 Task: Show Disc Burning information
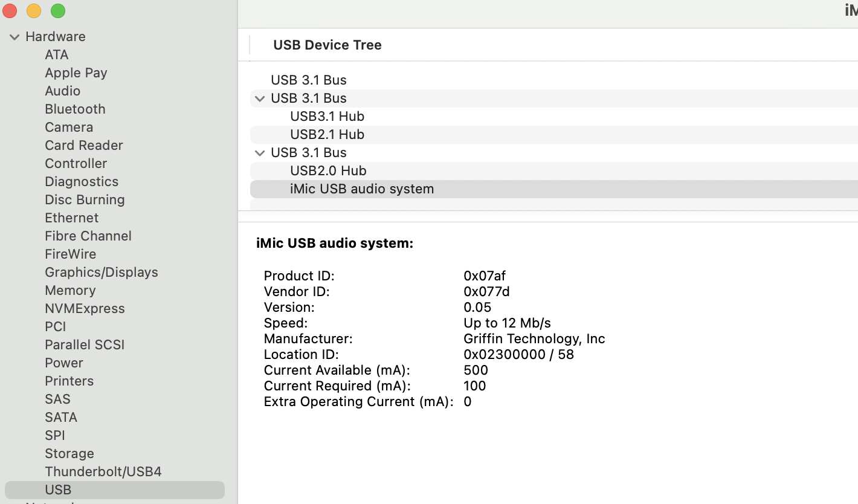click(x=85, y=199)
